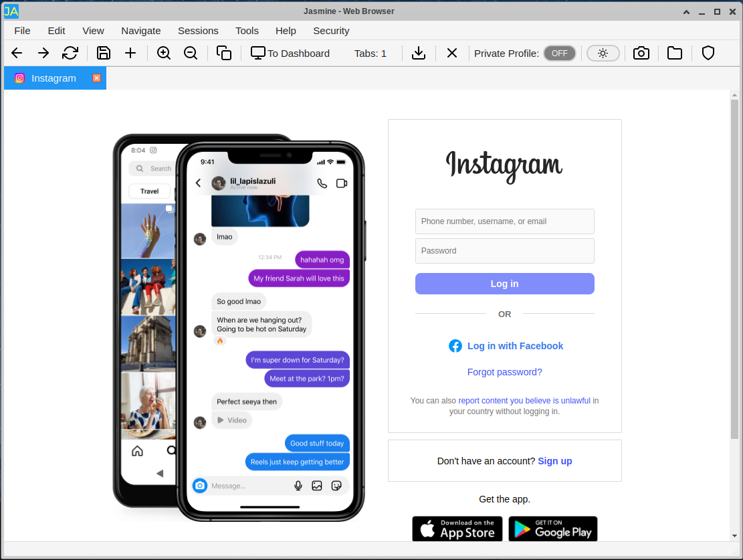The height and width of the screenshot is (560, 743).
Task: Click the JA application icon in titlebar
Action: click(x=11, y=11)
